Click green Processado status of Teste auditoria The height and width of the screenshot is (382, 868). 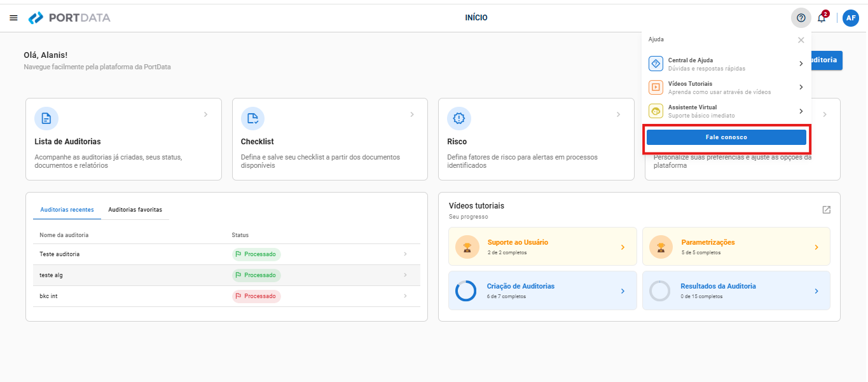coord(256,254)
